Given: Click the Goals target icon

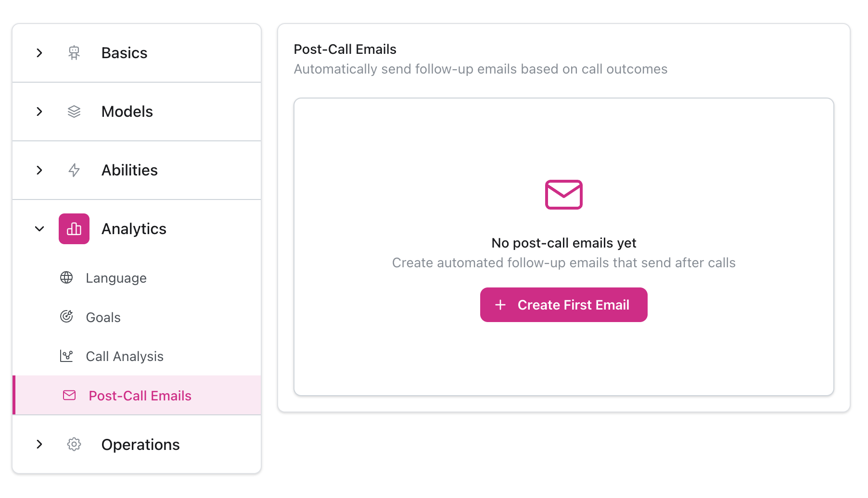Looking at the screenshot, I should click(x=67, y=317).
